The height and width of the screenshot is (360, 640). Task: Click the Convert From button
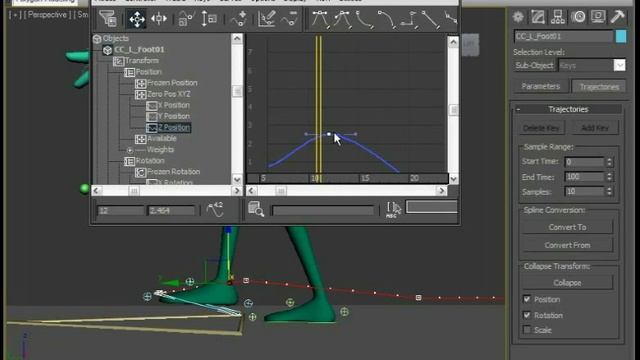coord(567,245)
